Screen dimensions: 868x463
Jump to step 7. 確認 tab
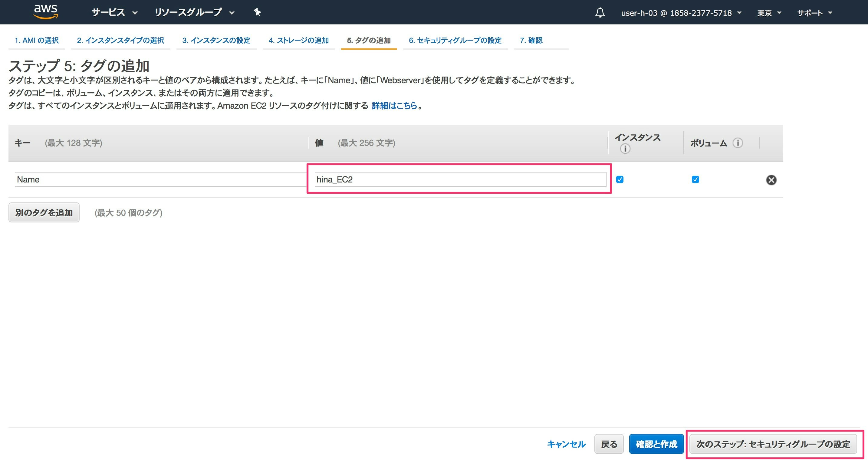531,41
